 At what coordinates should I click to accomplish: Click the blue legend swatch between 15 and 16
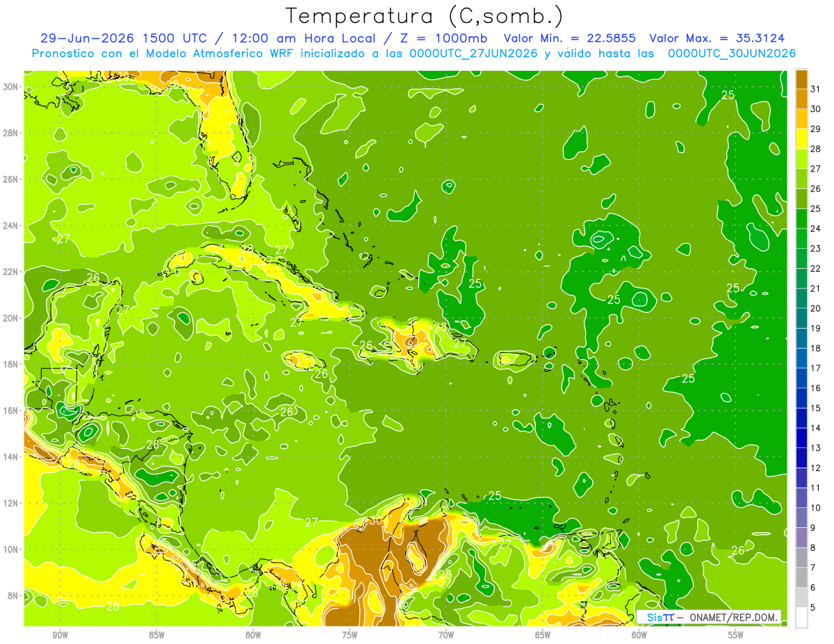coord(801,398)
